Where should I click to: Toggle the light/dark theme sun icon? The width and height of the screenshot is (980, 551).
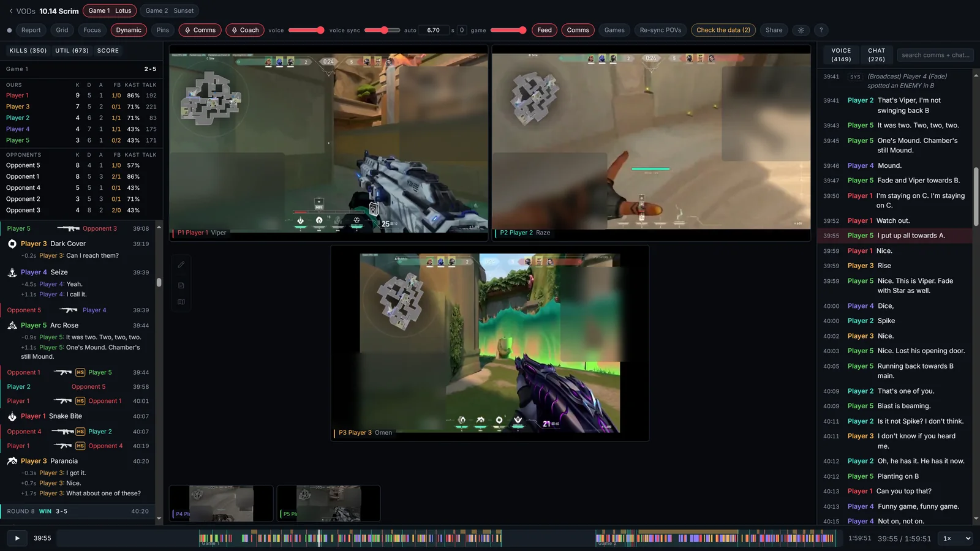[x=801, y=30]
